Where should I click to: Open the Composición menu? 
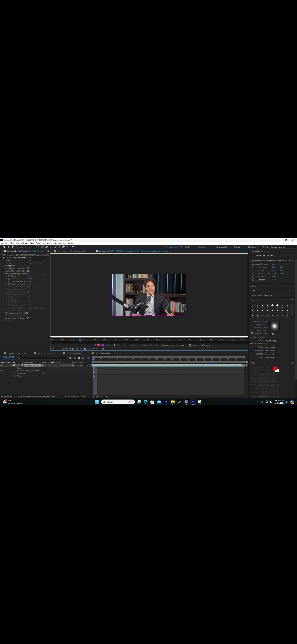tap(22, 243)
